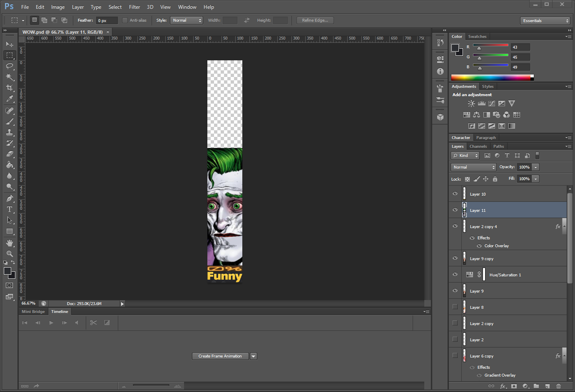575x392 pixels.
Task: Click the Levels adjustment icon
Action: coord(482,104)
